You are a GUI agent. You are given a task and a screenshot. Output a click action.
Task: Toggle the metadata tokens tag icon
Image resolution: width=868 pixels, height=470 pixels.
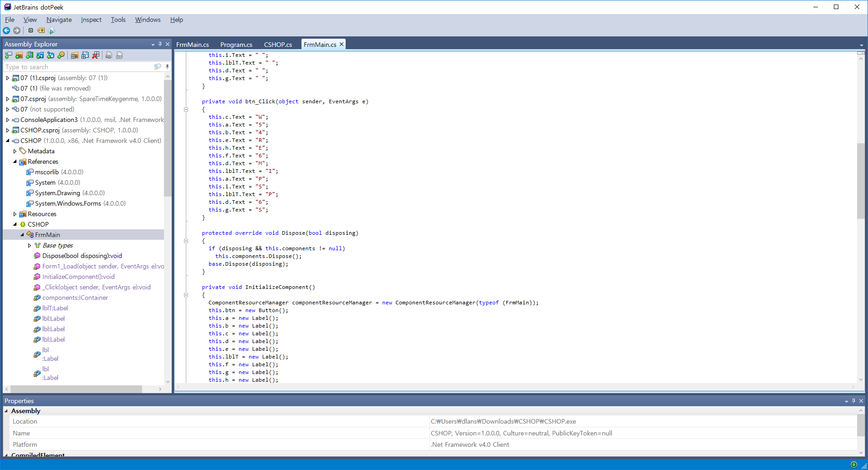coord(41,30)
